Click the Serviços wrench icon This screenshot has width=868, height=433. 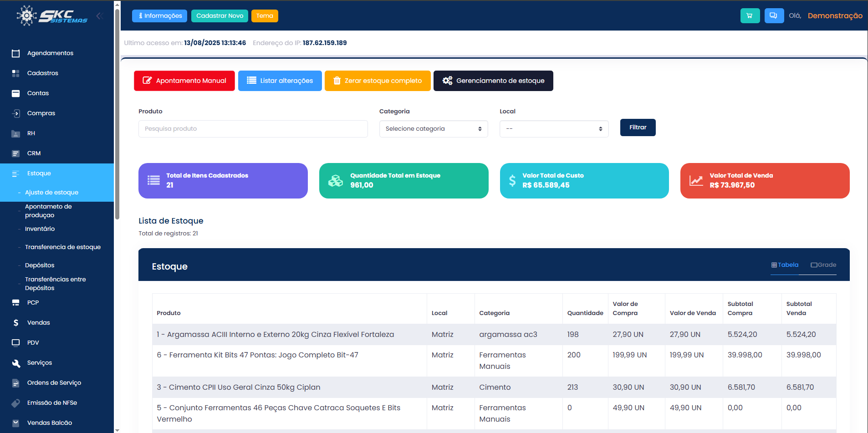coord(15,363)
